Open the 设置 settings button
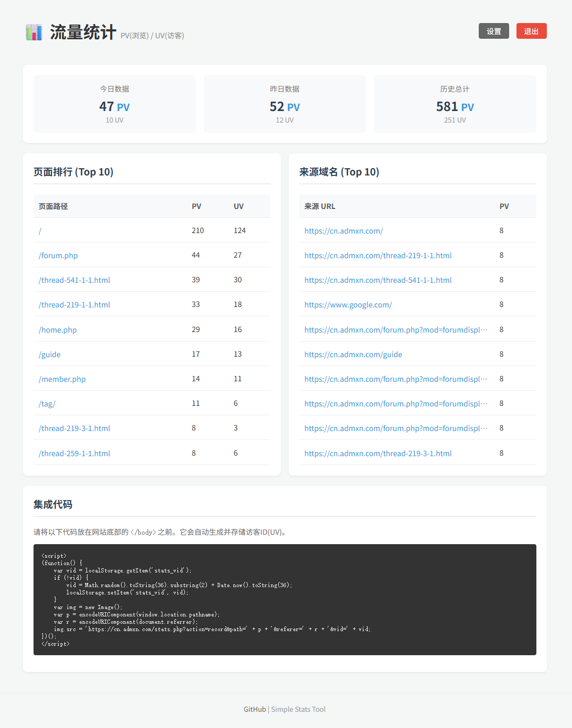 point(493,31)
